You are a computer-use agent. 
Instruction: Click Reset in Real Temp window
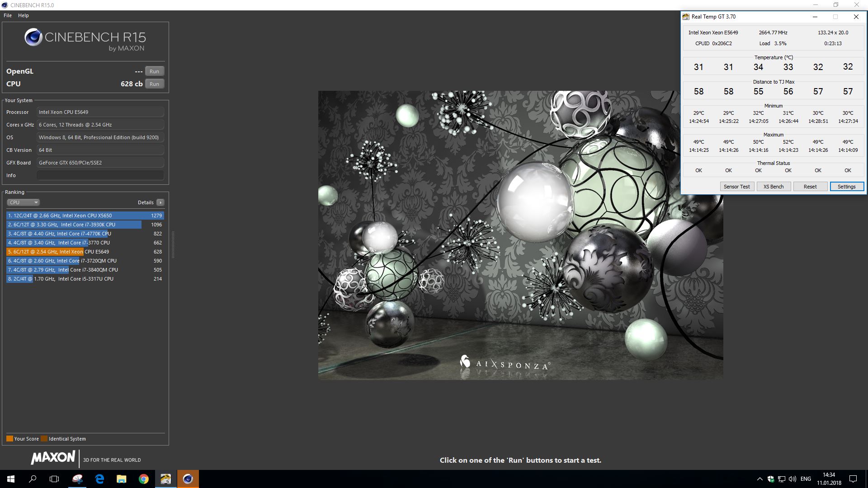coord(810,187)
